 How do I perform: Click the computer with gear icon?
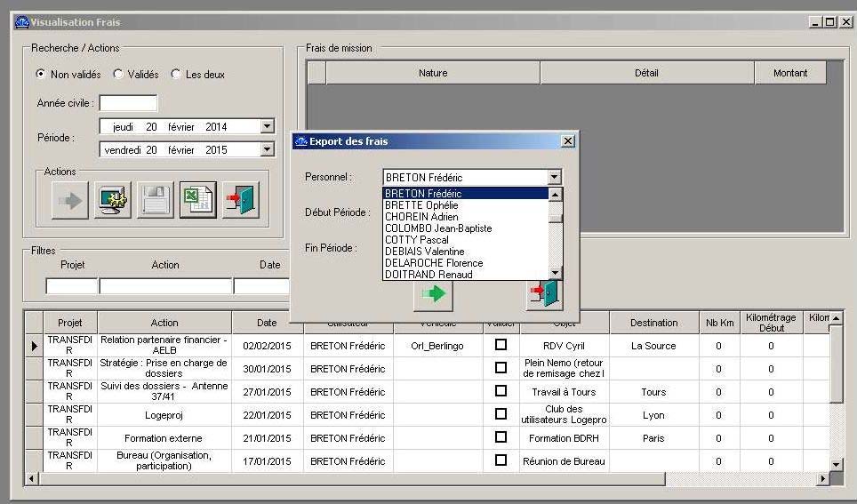coord(113,200)
